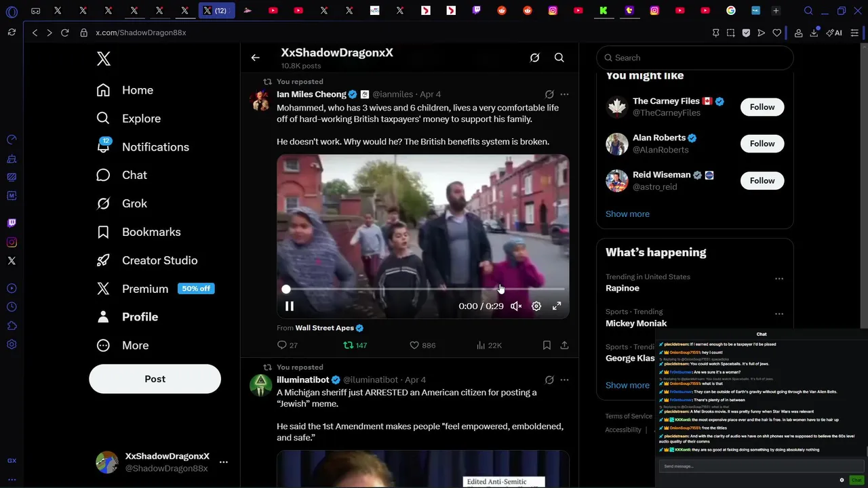
Task: Open Creator Studio in the X sidebar
Action: (x=147, y=260)
